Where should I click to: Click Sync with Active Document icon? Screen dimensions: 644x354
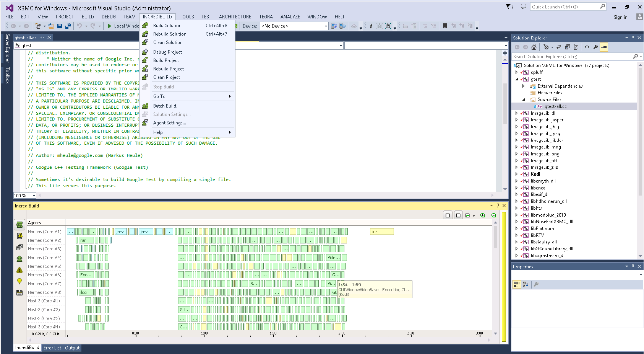(x=559, y=47)
